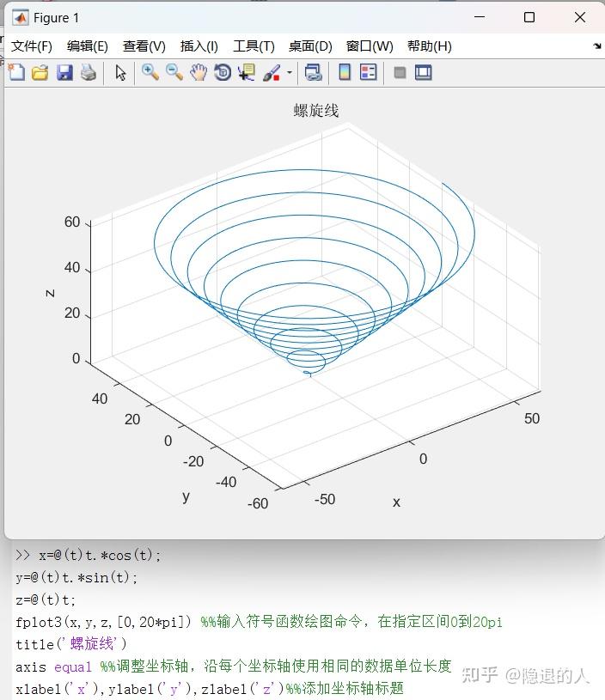Activate the Zoom Out magnifier tool
This screenshot has width=605, height=700.
[x=174, y=72]
